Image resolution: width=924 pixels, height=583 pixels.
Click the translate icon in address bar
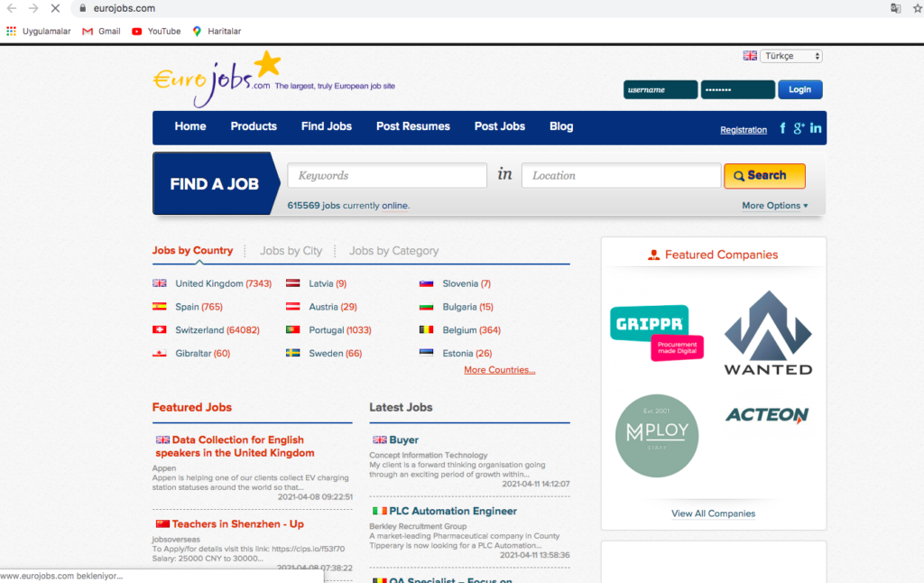click(895, 8)
